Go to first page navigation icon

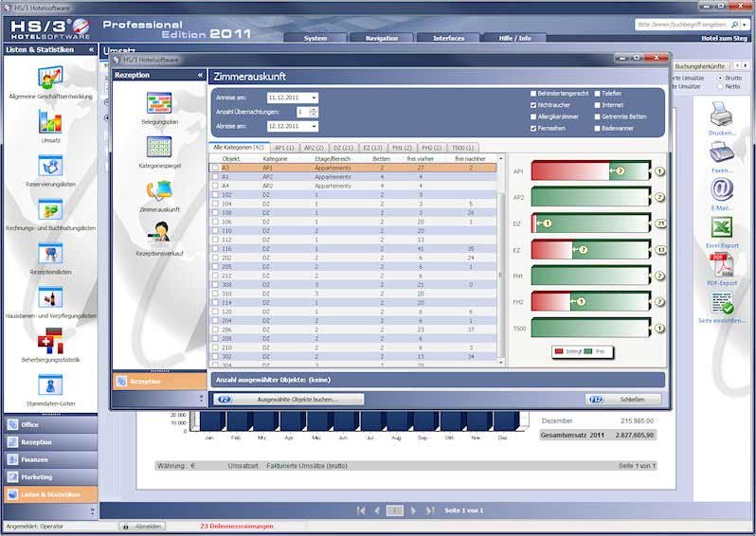pos(361,510)
